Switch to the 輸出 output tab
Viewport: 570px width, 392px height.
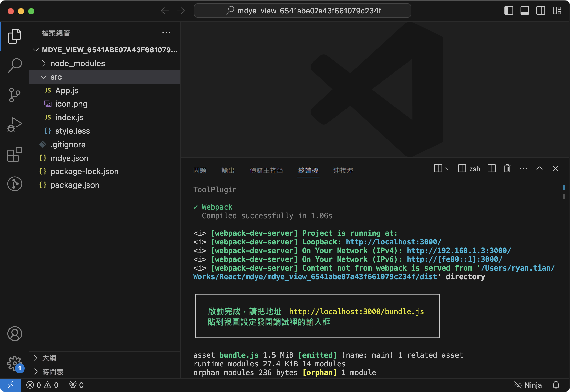pos(228,170)
